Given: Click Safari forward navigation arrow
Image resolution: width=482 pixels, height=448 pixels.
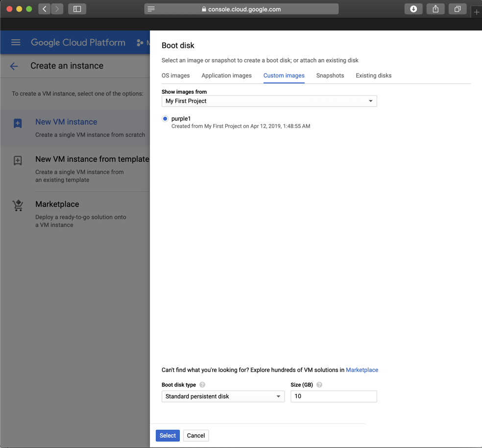Looking at the screenshot, I should pyautogui.click(x=57, y=9).
